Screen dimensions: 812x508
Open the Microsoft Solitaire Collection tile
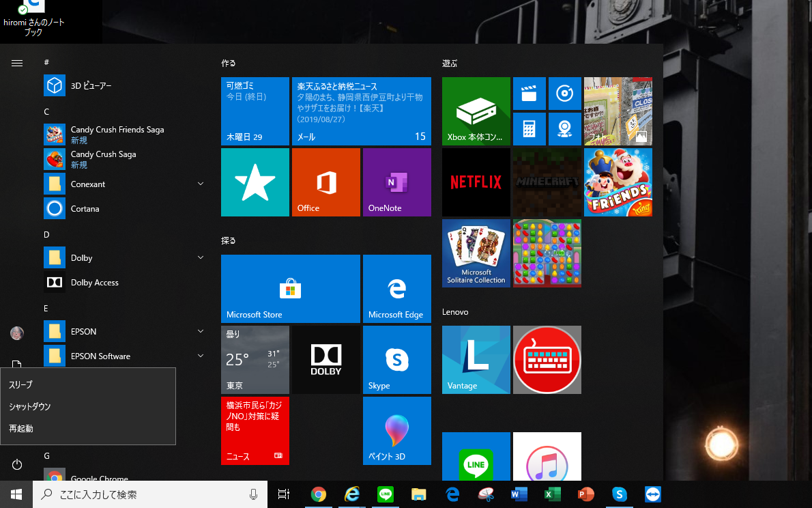(476, 253)
